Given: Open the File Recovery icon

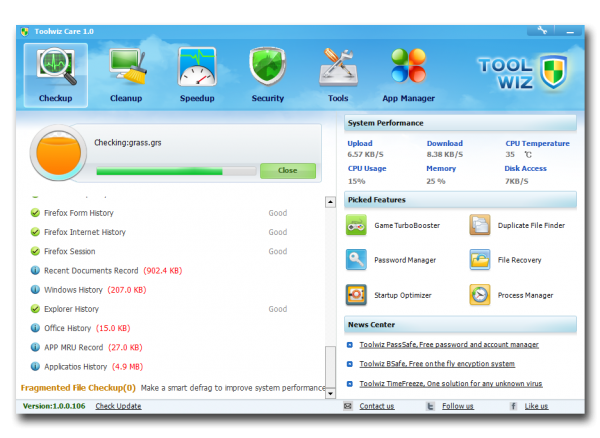Looking at the screenshot, I should tap(480, 260).
